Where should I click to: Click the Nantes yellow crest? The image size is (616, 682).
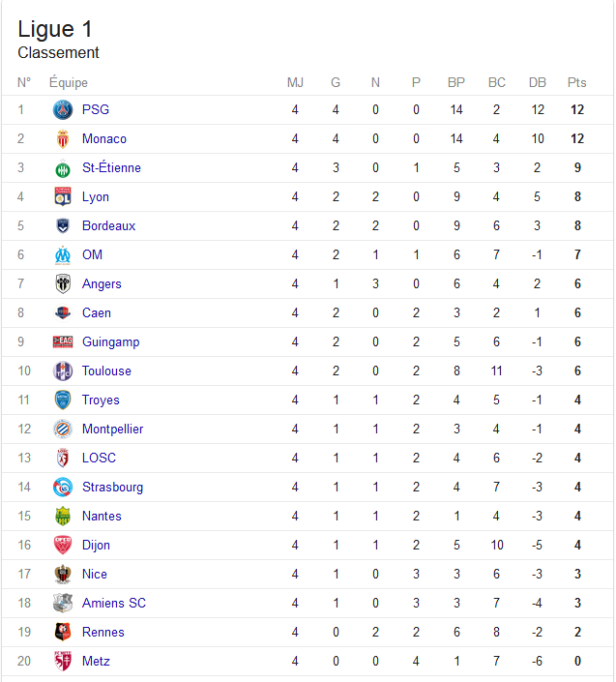tap(63, 516)
